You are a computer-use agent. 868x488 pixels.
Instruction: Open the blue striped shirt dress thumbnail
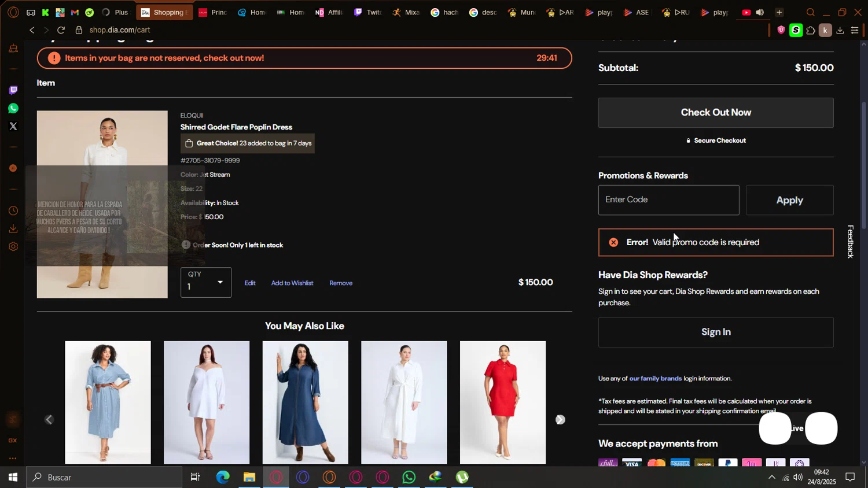108,402
